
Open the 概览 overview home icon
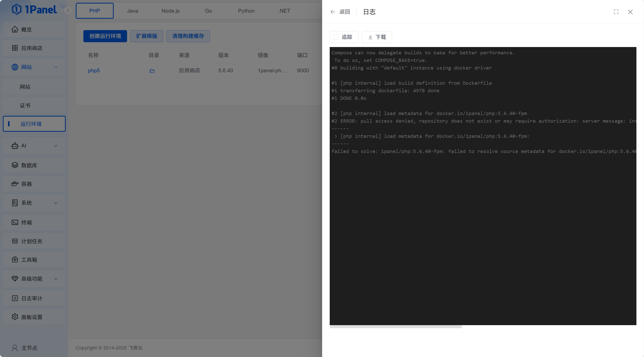point(15,30)
